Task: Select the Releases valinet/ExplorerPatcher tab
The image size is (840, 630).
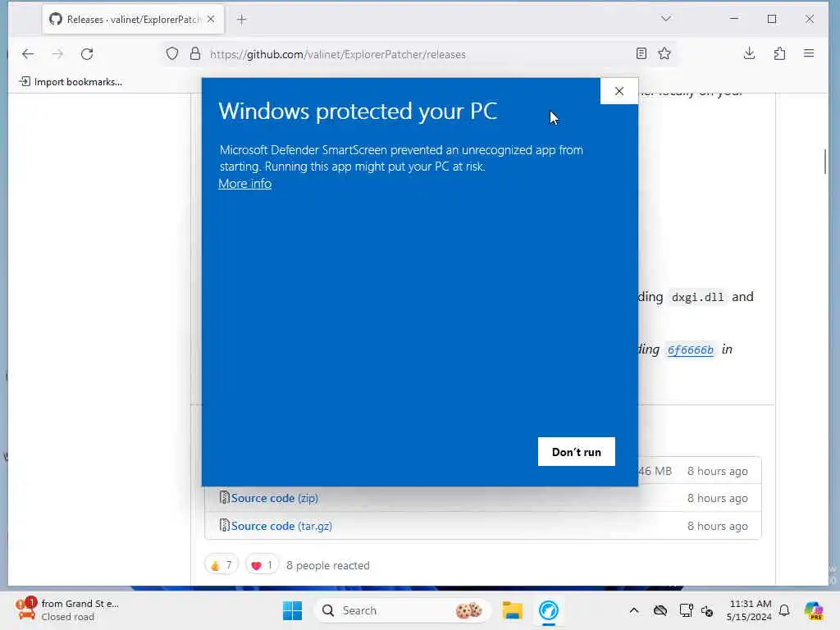Action: pyautogui.click(x=133, y=20)
